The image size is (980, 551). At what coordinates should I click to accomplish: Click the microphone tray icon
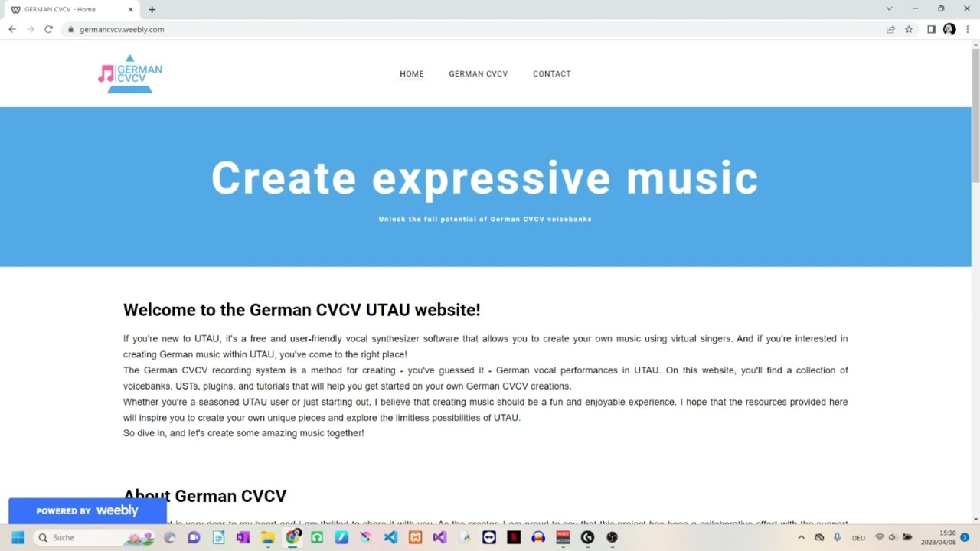coord(837,537)
